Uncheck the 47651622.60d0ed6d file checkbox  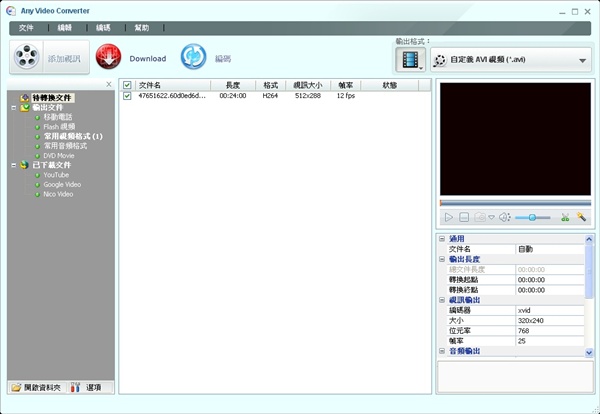coord(127,96)
